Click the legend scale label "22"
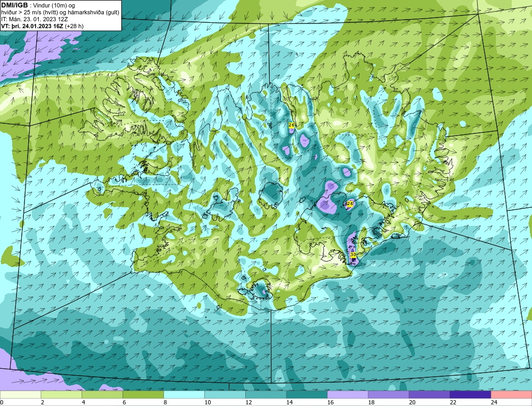This screenshot has width=532, height=406. pyautogui.click(x=453, y=403)
